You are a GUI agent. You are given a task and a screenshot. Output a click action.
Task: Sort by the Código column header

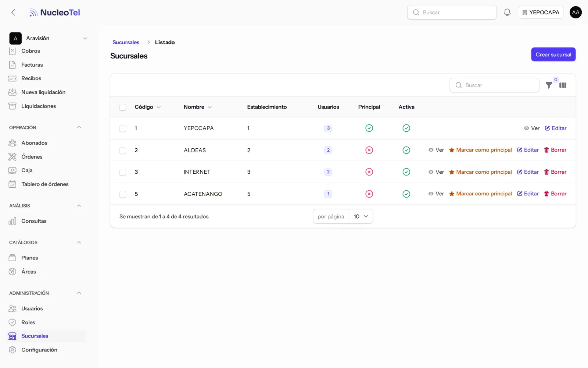pyautogui.click(x=147, y=107)
